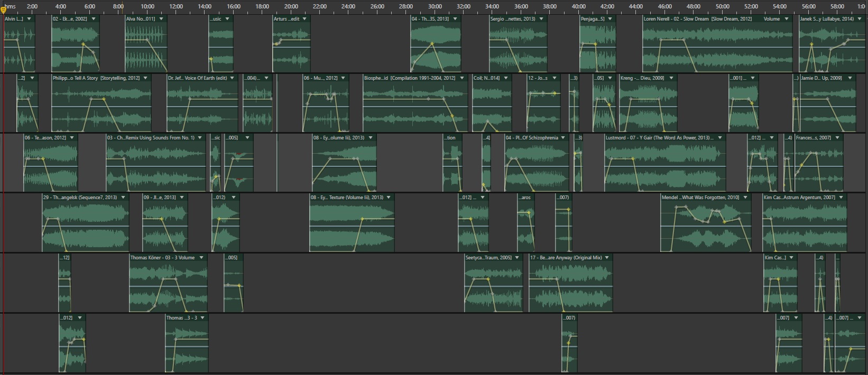Select the 17 - Be...are Anyway (Original Mix) clip
Viewport: 868px width, 375px height.
[x=566, y=258]
